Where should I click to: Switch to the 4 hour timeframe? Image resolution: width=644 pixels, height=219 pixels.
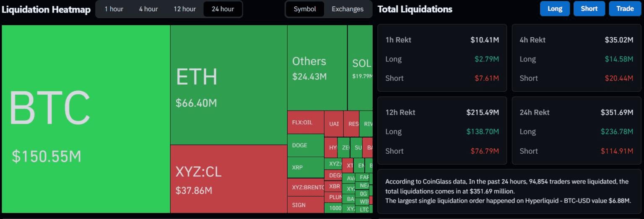(148, 9)
